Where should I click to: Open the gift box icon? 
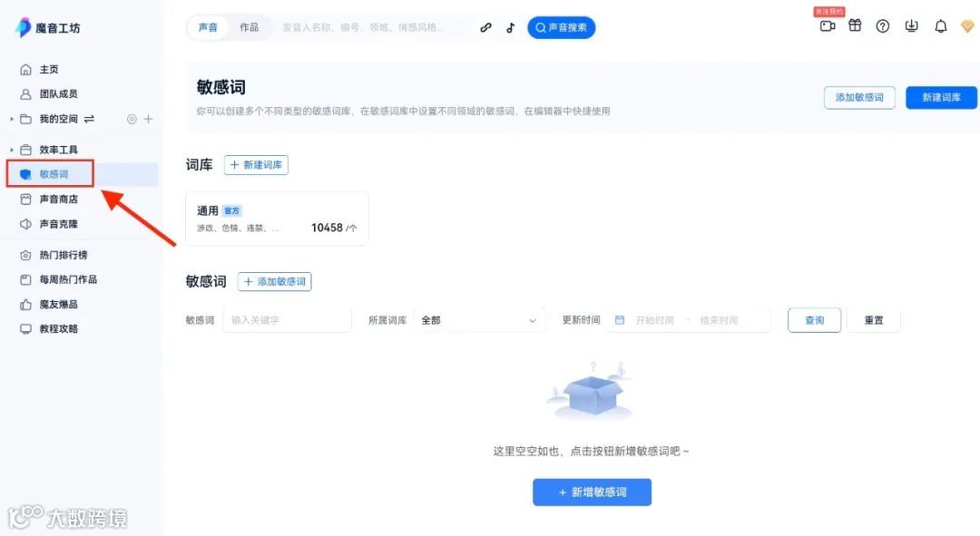point(855,25)
